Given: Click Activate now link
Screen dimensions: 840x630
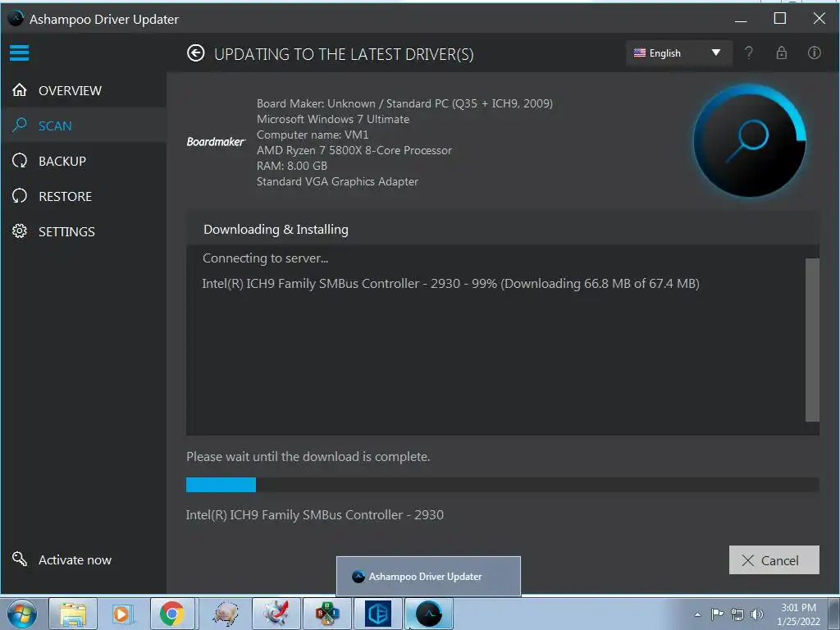Looking at the screenshot, I should 75,559.
